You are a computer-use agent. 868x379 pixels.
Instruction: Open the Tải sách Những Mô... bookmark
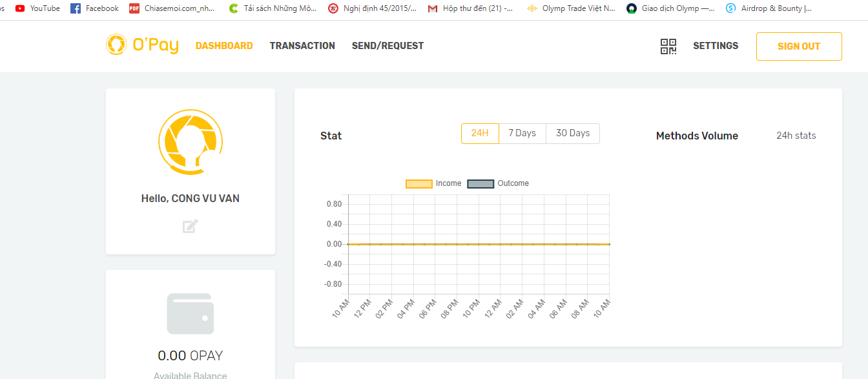273,8
